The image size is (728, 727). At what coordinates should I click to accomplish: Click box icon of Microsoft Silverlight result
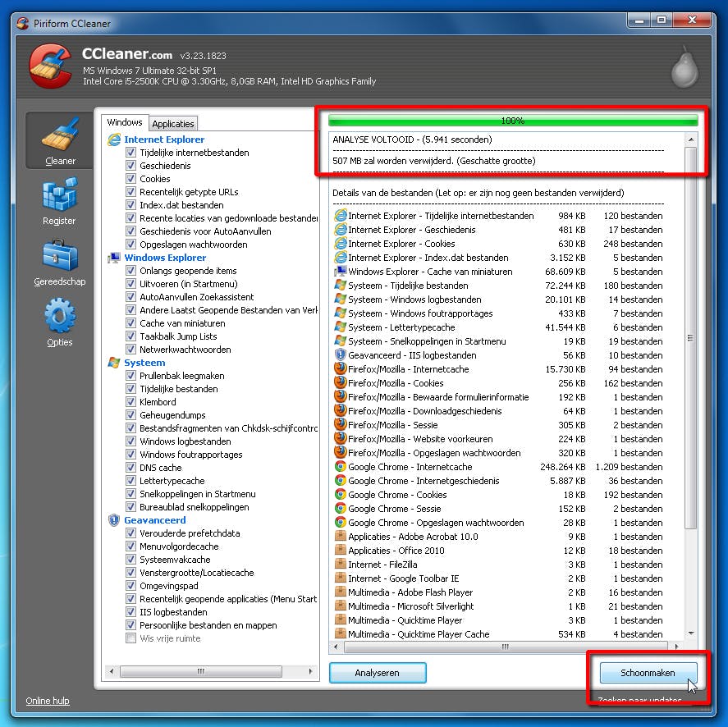(341, 606)
